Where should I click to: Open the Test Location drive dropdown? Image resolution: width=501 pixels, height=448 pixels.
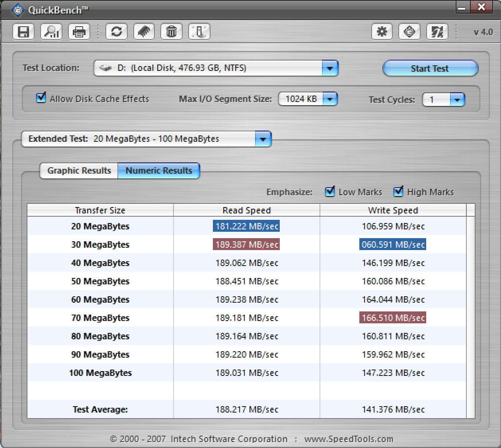pyautogui.click(x=329, y=68)
